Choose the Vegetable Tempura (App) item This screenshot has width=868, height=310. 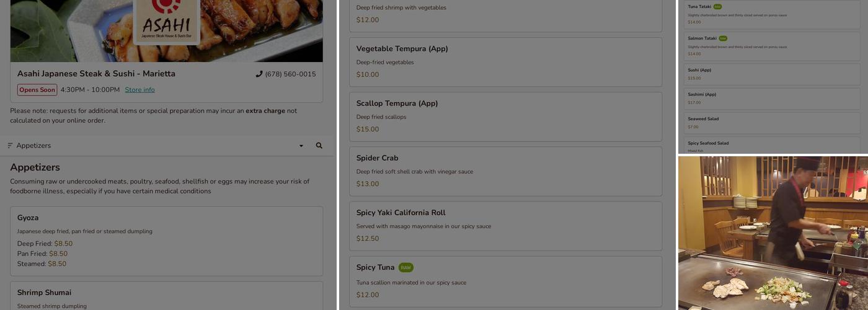(x=505, y=61)
